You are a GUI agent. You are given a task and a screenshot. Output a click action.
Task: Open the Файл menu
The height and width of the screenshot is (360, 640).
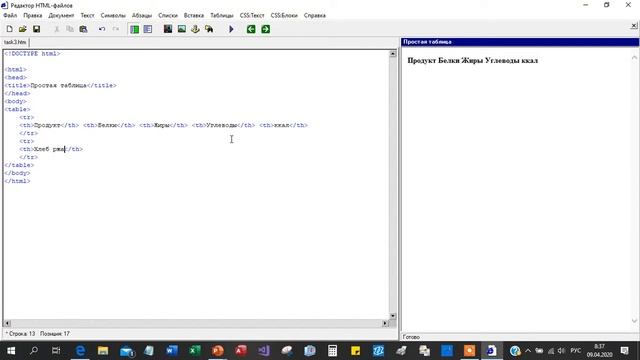[10, 15]
